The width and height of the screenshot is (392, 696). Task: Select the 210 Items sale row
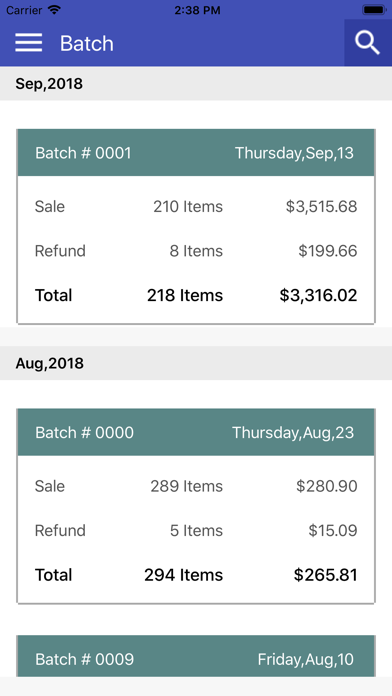tap(196, 206)
